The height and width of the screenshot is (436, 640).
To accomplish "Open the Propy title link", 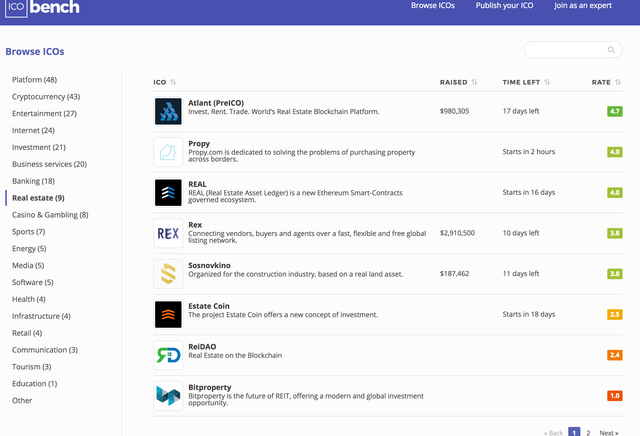I will point(199,144).
